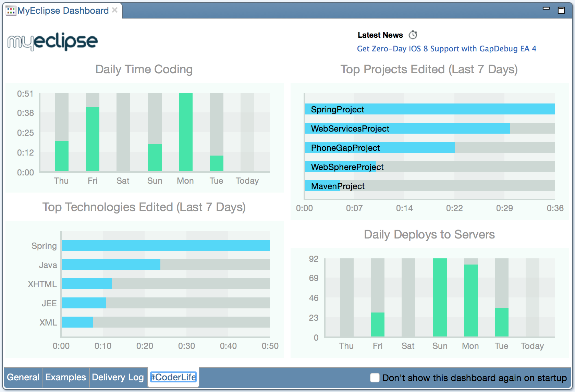Screen dimensions: 575x392
Task: Click "Today" label under Daily Time Coding
Action: [247, 181]
